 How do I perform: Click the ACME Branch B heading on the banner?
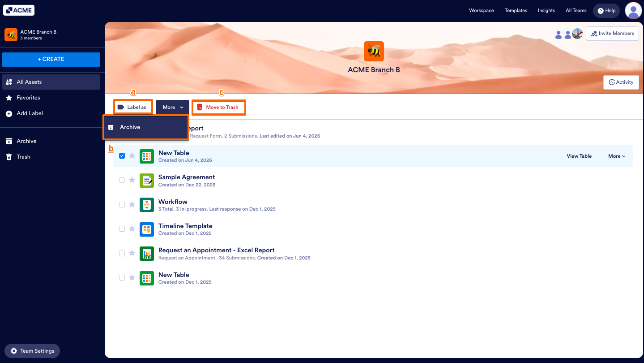tap(374, 70)
